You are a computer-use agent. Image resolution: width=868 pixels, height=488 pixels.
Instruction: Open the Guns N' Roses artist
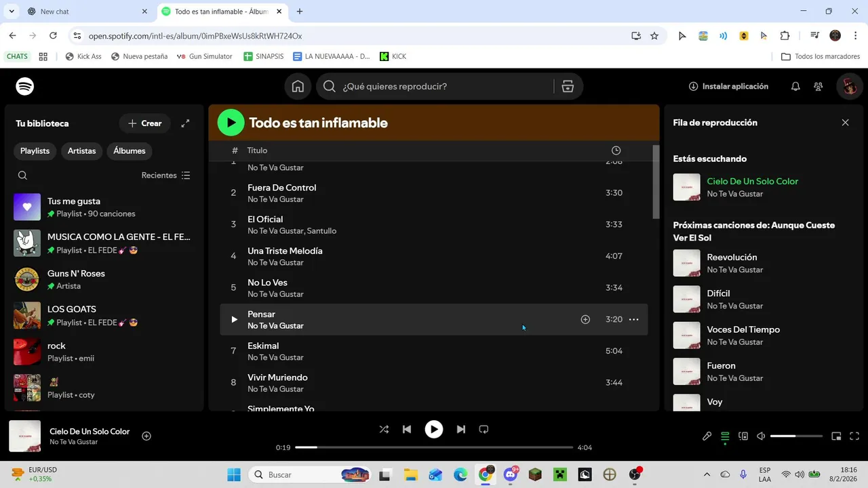(x=104, y=279)
